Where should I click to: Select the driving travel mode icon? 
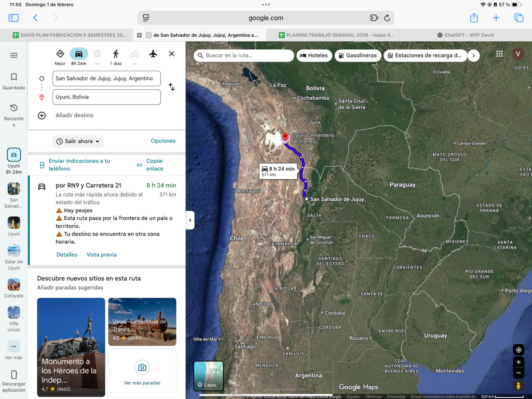(79, 54)
